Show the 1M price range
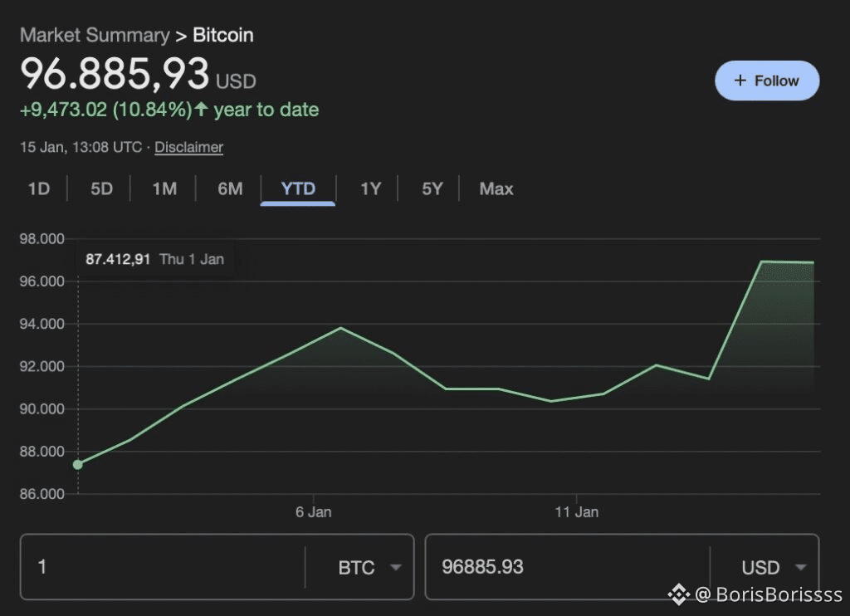Image resolution: width=850 pixels, height=616 pixels. 164,188
